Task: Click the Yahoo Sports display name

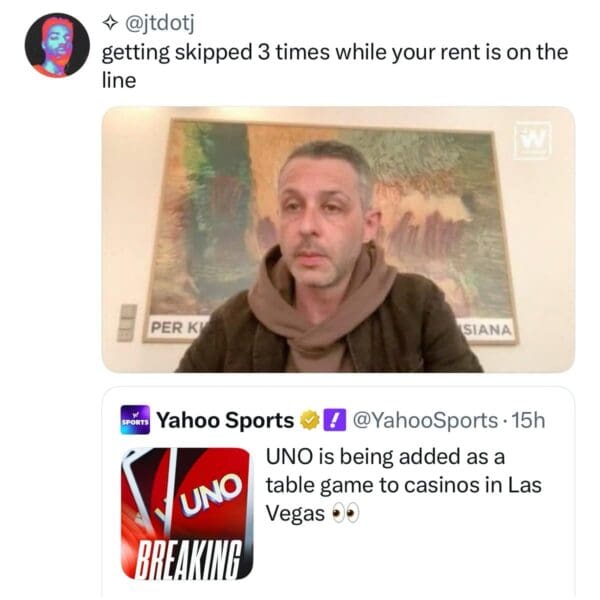Action: (x=225, y=420)
